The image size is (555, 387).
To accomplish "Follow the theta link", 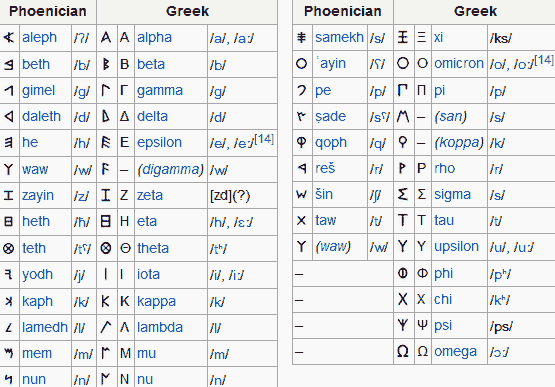I will pyautogui.click(x=153, y=248).
